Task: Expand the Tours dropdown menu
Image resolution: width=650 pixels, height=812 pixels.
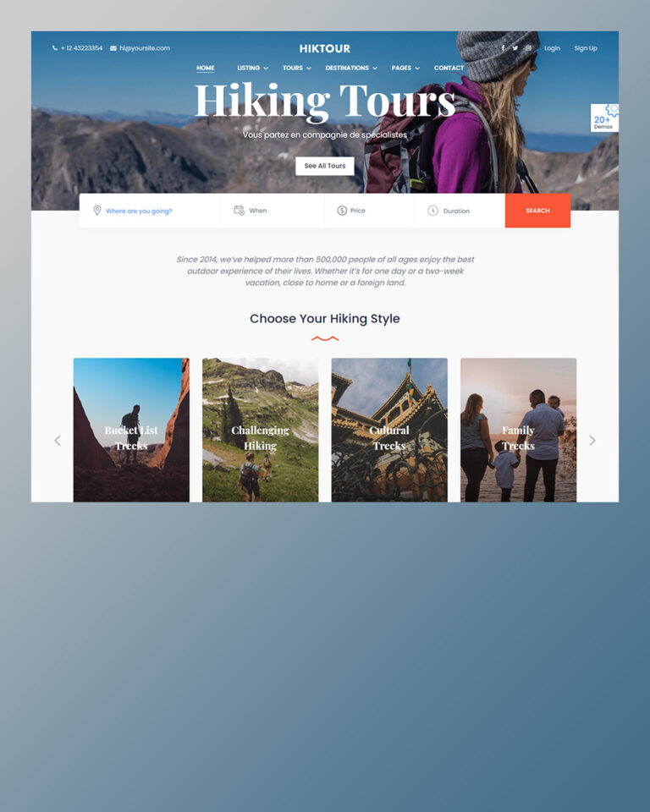Action: [296, 68]
